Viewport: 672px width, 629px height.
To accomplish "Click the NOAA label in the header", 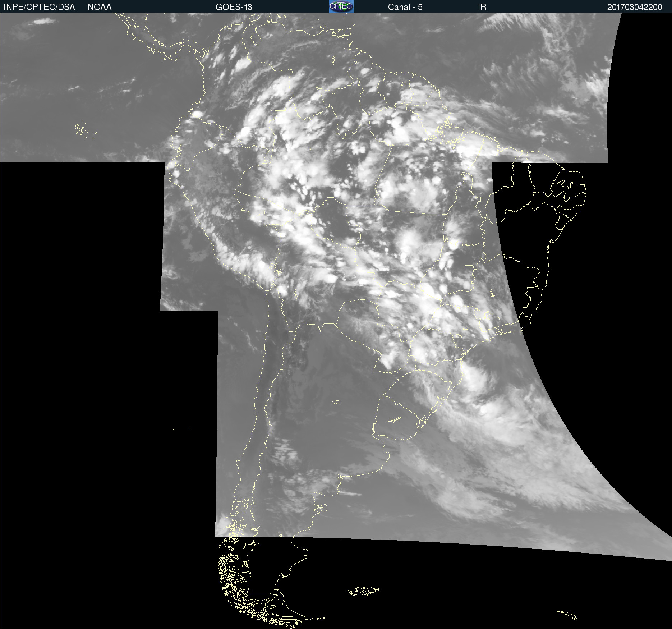I will click(100, 7).
